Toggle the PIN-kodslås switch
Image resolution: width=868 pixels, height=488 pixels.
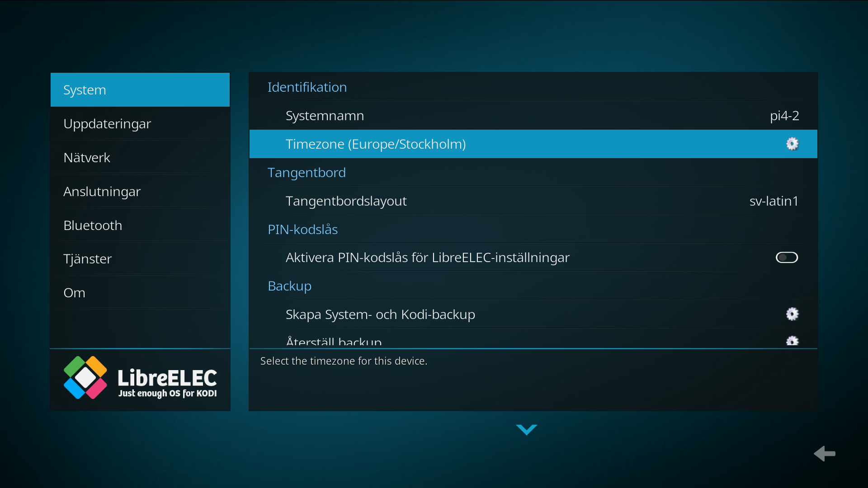(787, 258)
